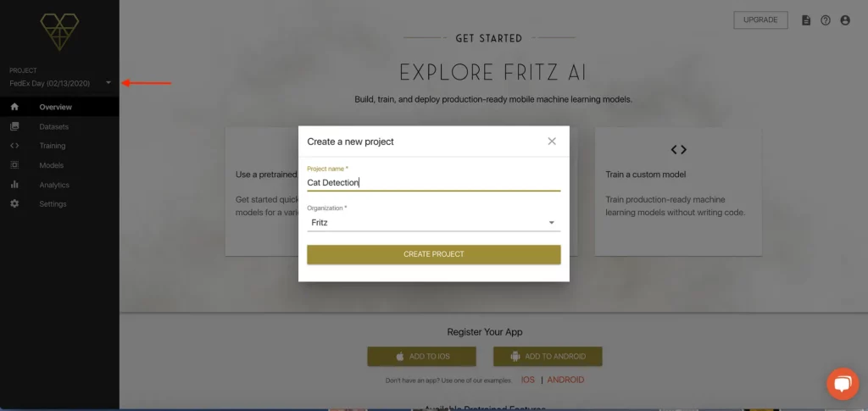Open the Analytics bar chart icon
Image resolution: width=868 pixels, height=411 pixels.
coord(14,184)
